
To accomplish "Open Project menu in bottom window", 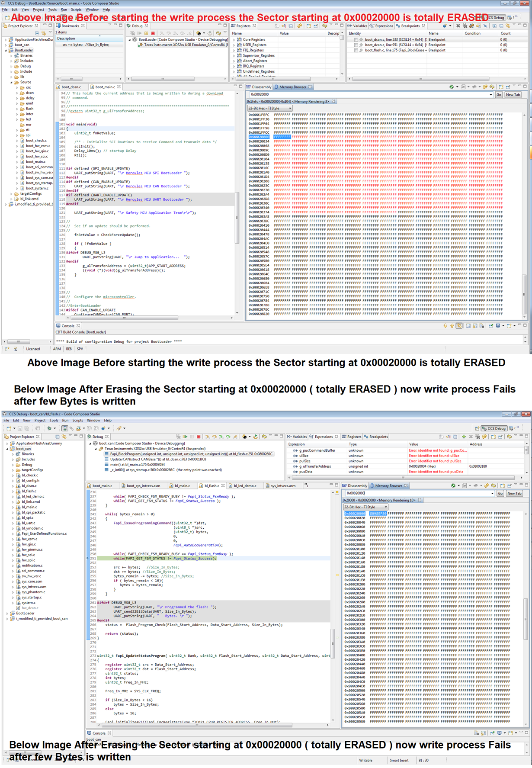I will pyautogui.click(x=40, y=420).
